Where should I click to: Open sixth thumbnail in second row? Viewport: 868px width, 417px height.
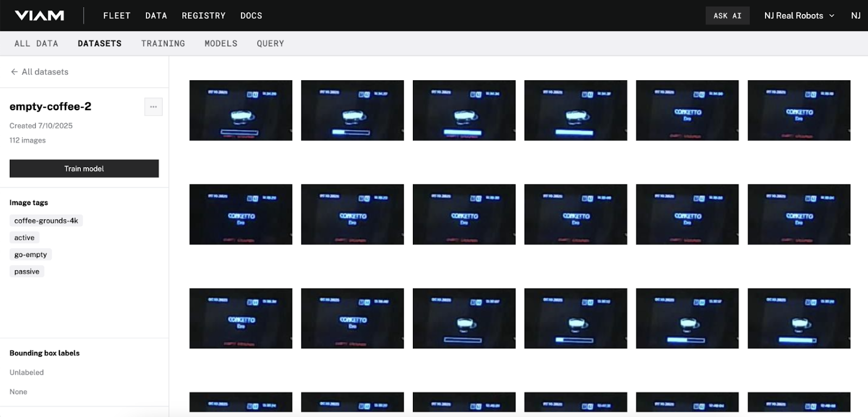coord(799,214)
